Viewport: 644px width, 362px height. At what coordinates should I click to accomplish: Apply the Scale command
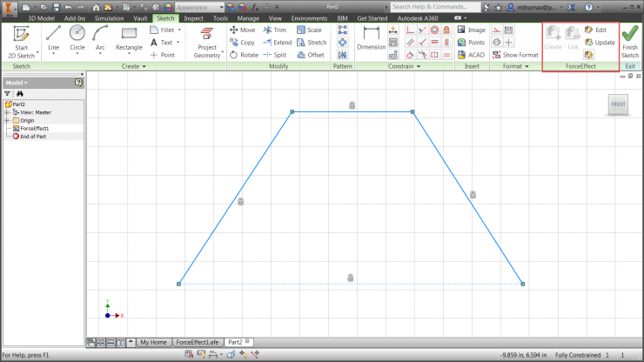point(309,30)
